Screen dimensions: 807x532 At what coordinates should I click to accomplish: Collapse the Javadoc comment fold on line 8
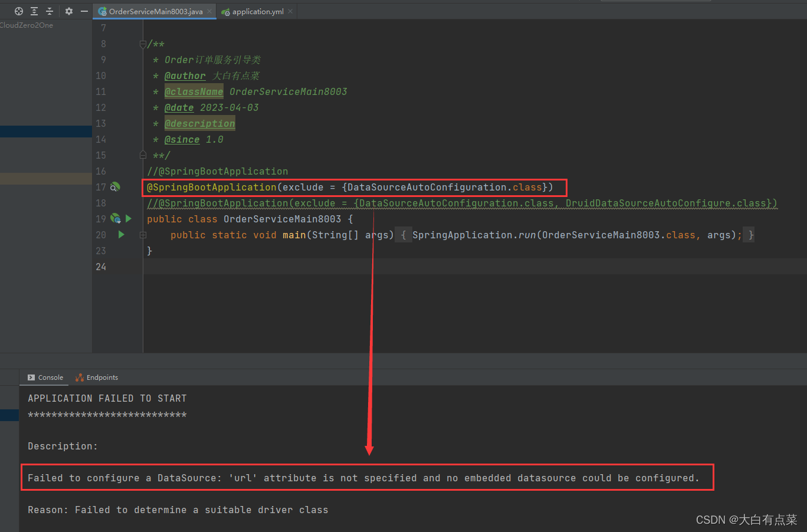point(143,44)
